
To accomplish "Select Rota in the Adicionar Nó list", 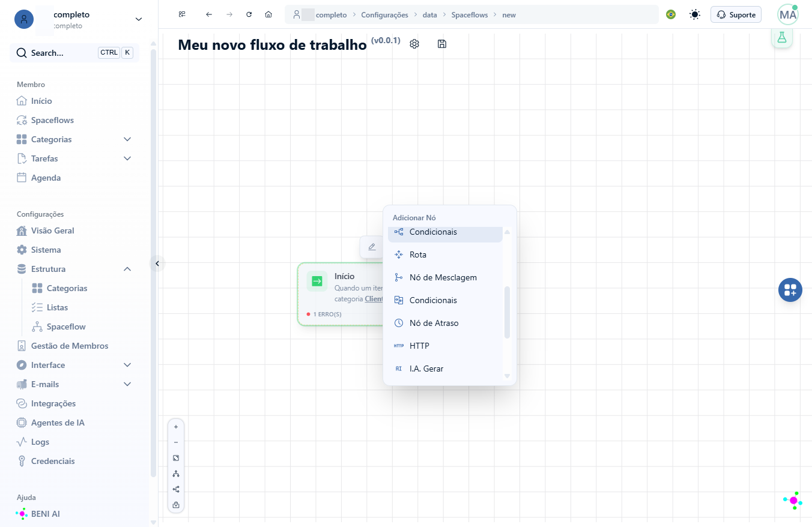I will click(x=445, y=254).
